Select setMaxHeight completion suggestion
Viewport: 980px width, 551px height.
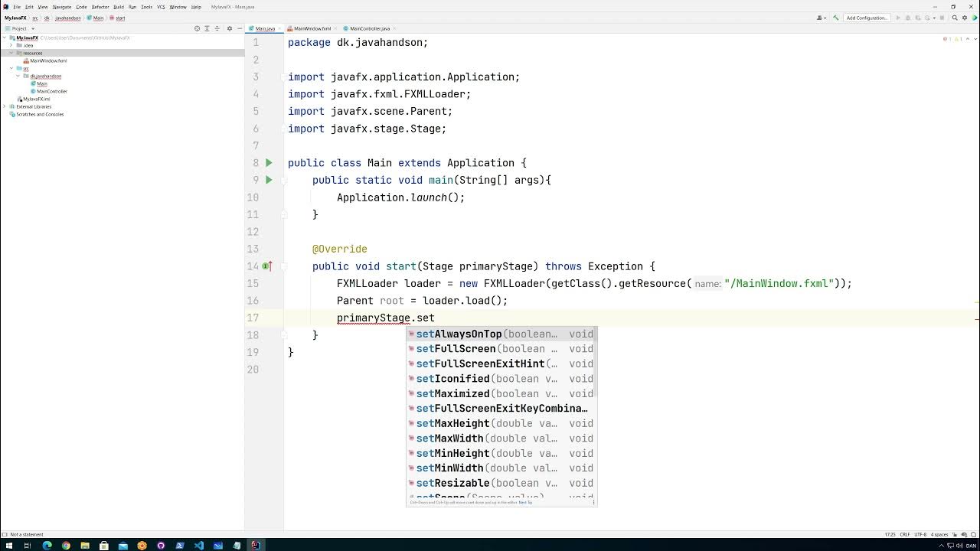coord(501,424)
